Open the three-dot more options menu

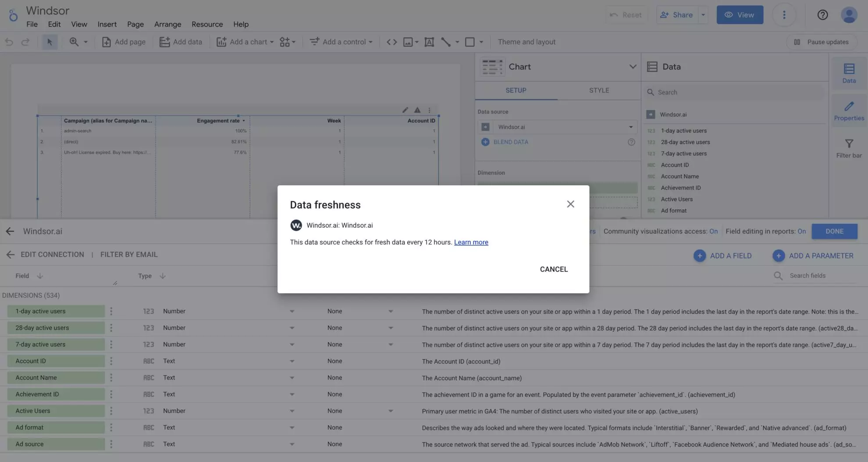click(784, 15)
